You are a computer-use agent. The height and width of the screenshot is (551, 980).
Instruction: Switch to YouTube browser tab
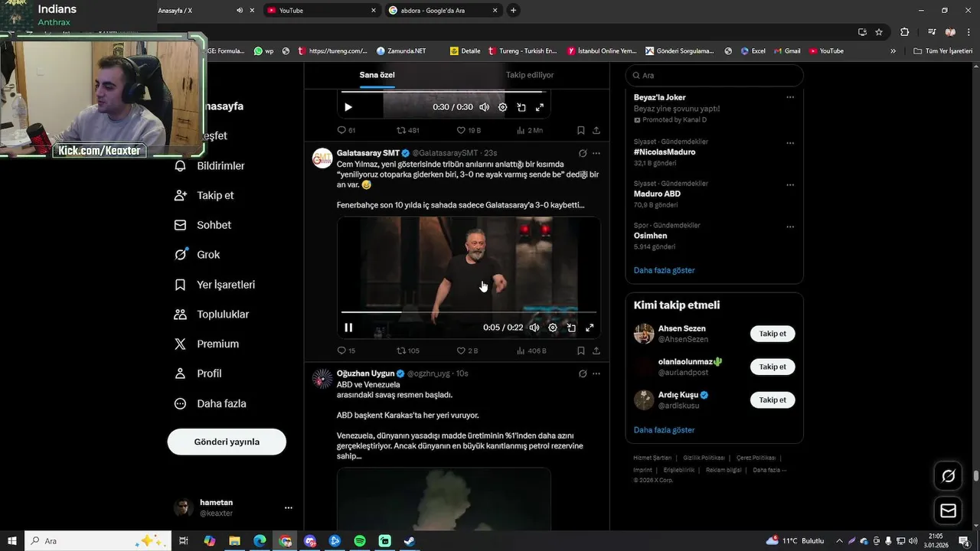322,10
